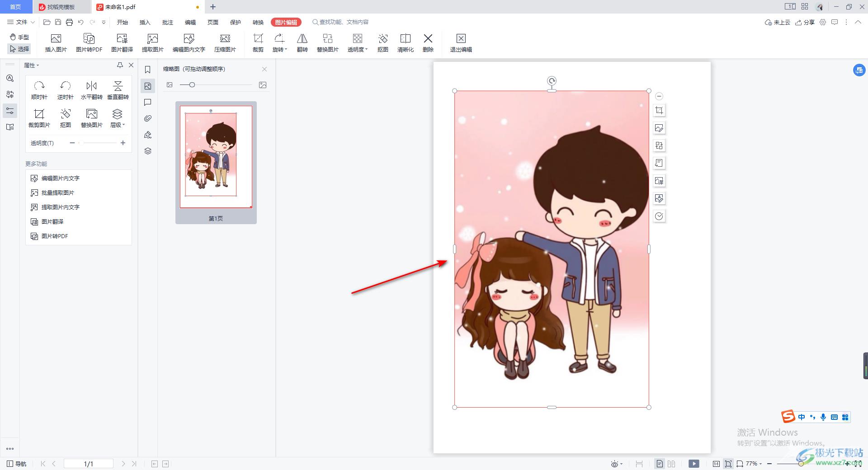Open the Picture to PDF (图片转PDF) tool

pos(89,43)
